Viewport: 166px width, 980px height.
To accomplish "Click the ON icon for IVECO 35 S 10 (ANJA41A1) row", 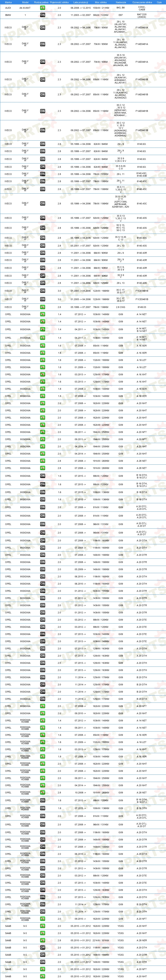I will 42,62.
